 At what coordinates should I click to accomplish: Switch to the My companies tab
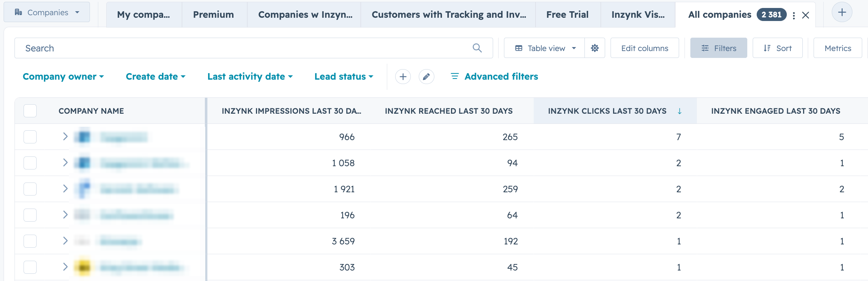[144, 15]
